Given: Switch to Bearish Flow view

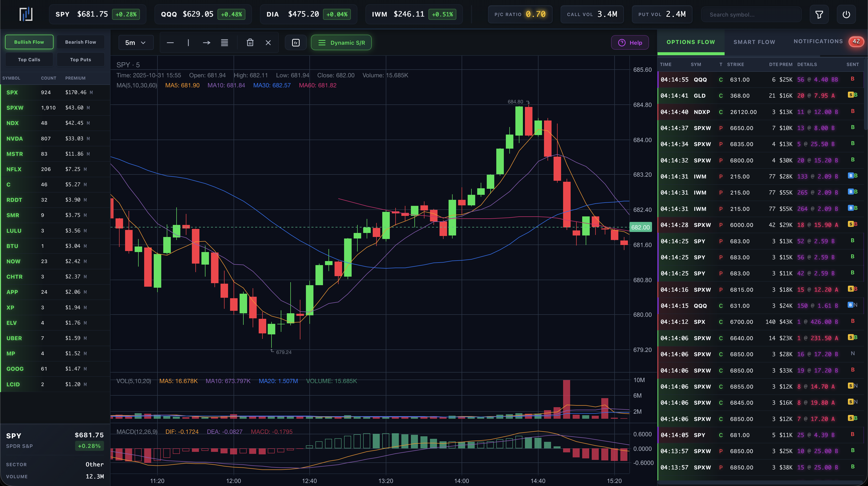Looking at the screenshot, I should coord(81,42).
